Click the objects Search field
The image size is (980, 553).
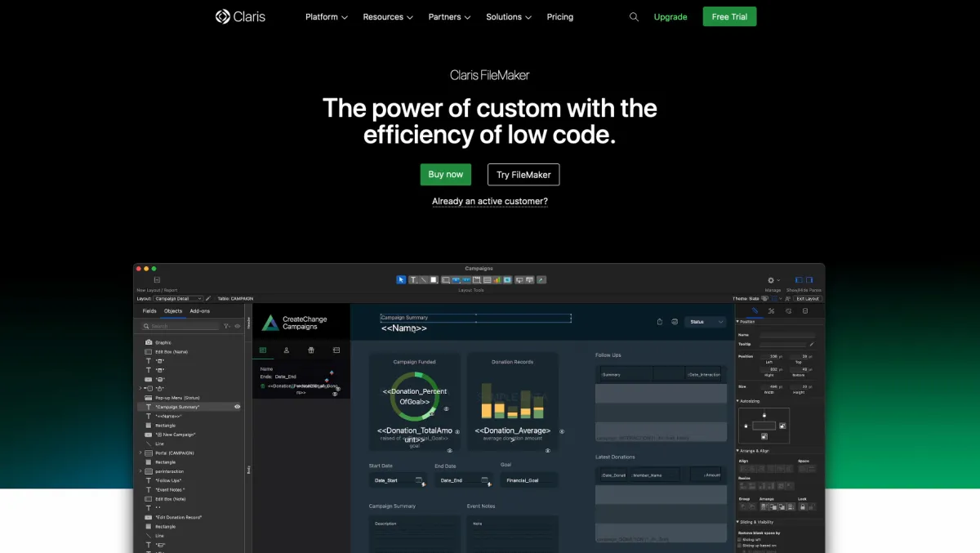pos(179,326)
